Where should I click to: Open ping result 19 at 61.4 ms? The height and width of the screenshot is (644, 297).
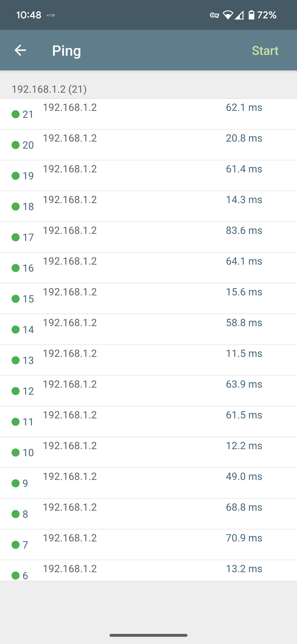[148, 175]
